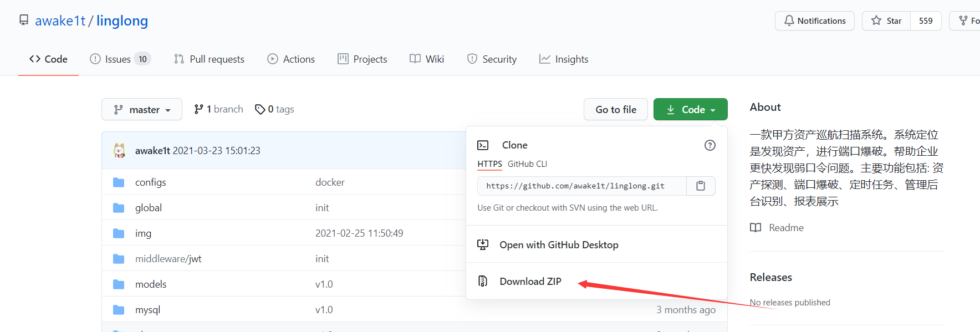This screenshot has width=980, height=332.
Task: Open awake1t commit author link
Action: pos(152,150)
